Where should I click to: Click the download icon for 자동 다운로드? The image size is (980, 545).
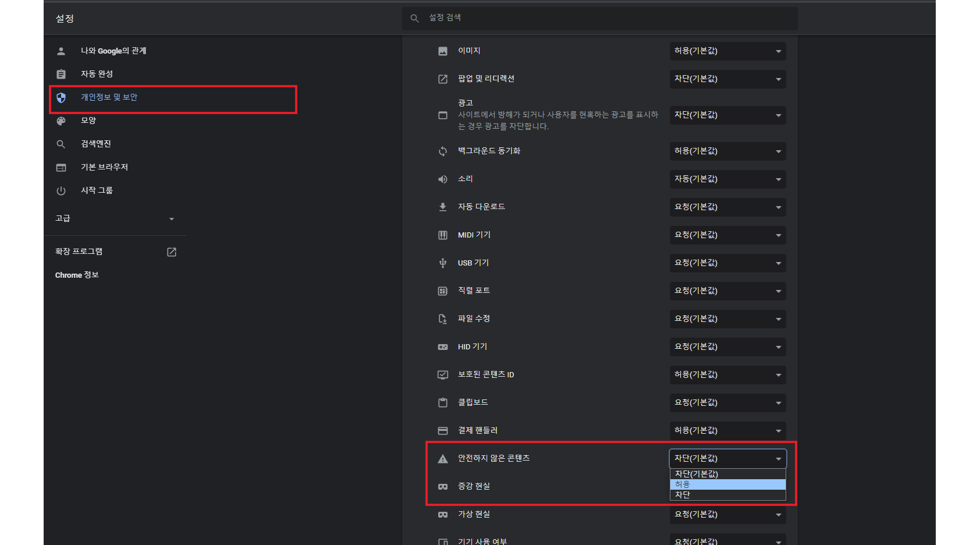[x=443, y=207]
